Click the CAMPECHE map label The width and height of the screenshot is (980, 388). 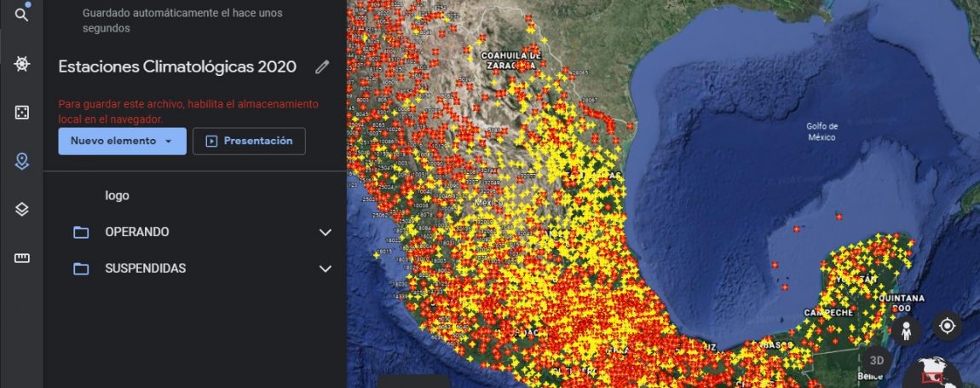829,312
